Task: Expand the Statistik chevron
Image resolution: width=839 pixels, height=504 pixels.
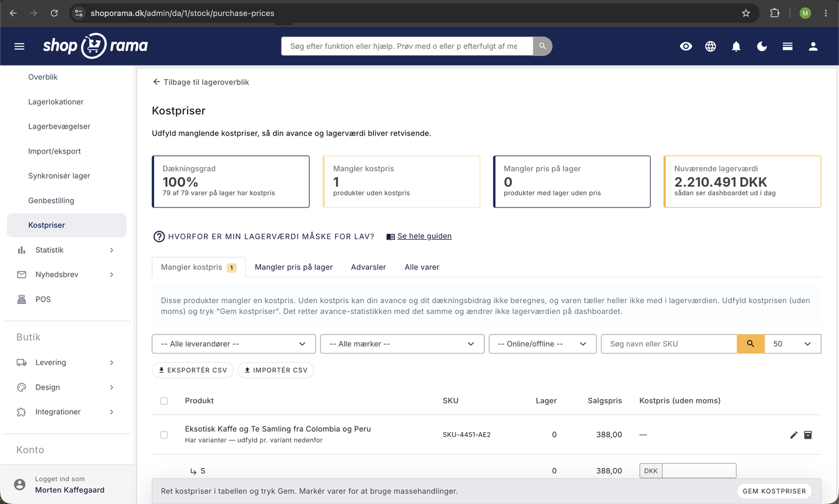Action: point(111,250)
